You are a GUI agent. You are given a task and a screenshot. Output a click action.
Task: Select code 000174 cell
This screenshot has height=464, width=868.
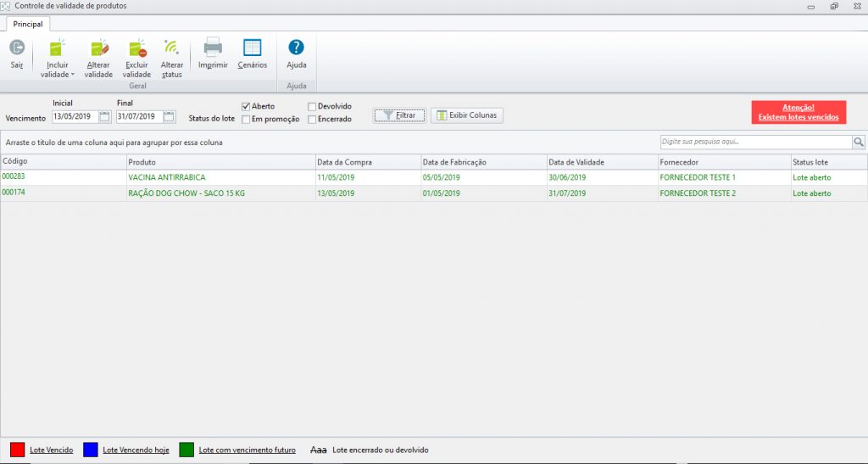(x=63, y=193)
